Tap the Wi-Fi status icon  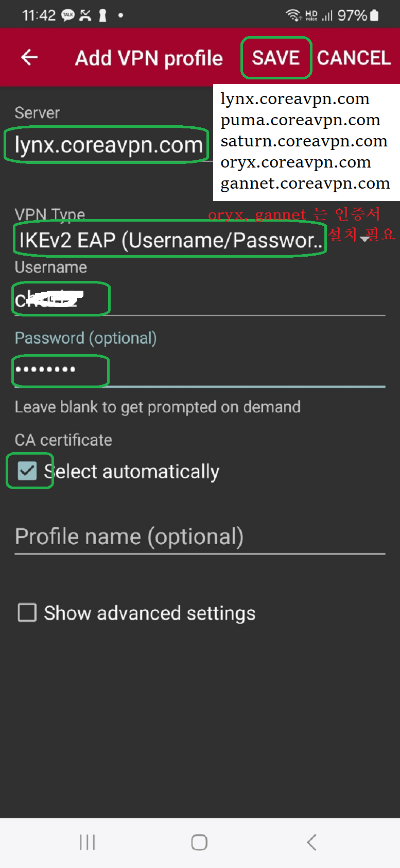[x=293, y=15]
